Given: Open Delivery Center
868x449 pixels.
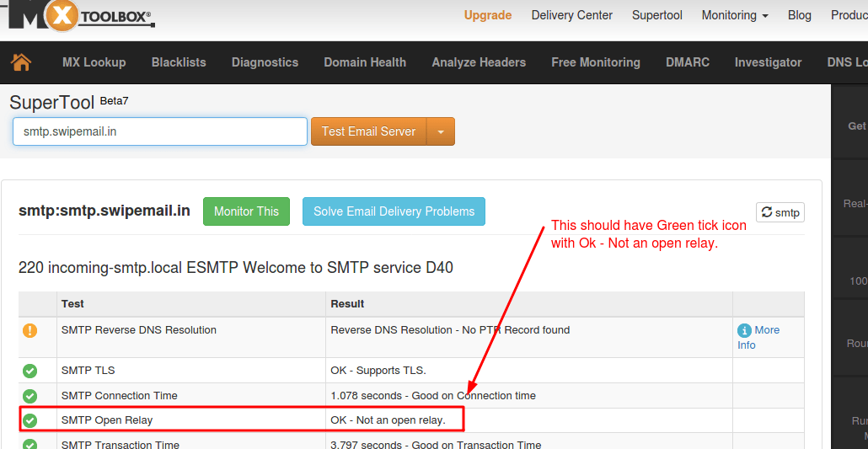Looking at the screenshot, I should (x=572, y=15).
